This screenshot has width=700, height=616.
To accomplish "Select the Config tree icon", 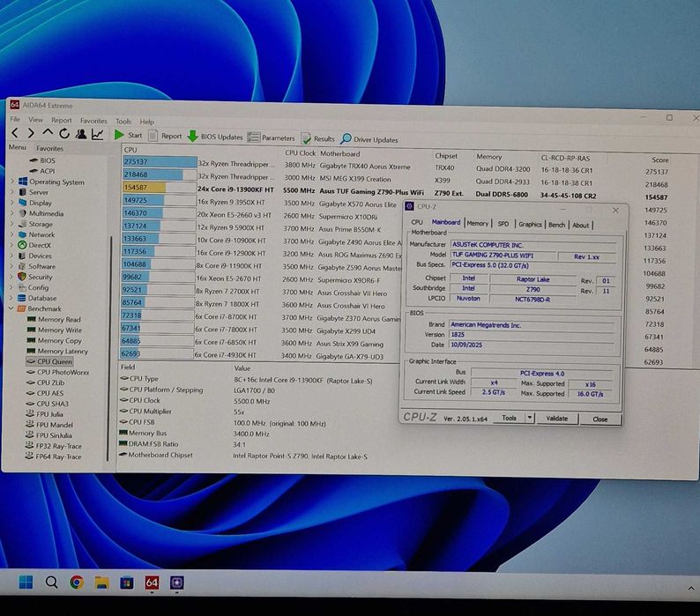I will [x=22, y=287].
